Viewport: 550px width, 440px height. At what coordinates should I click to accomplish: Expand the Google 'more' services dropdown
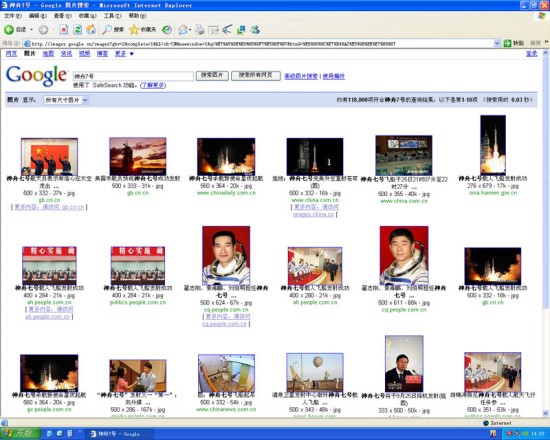pos(124,54)
